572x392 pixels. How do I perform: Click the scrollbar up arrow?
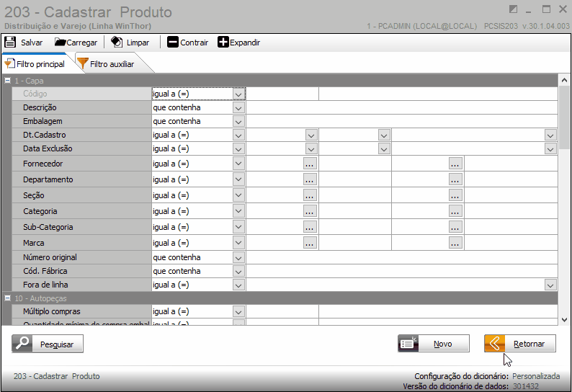pos(564,80)
